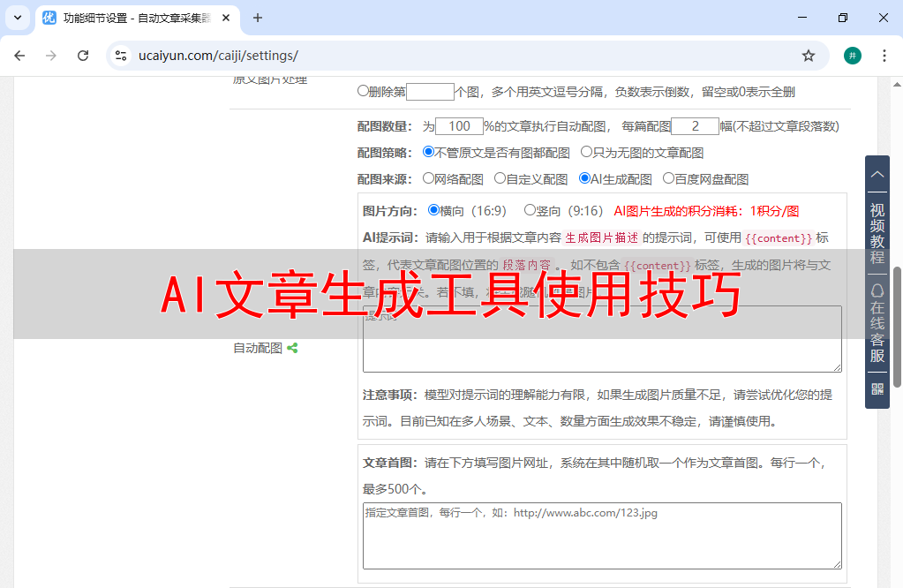The width and height of the screenshot is (903, 588).
Task: Click the 配图数量 label
Action: (x=385, y=126)
